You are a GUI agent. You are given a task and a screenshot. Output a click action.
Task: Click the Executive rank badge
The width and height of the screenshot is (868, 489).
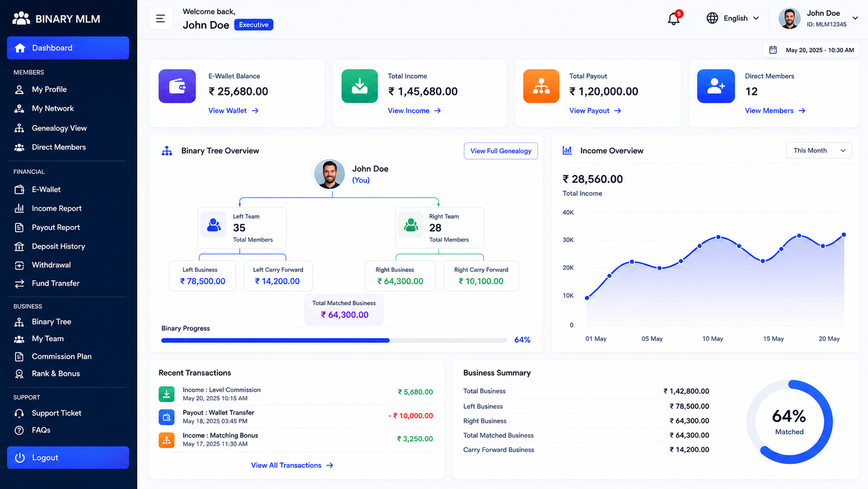(x=254, y=25)
